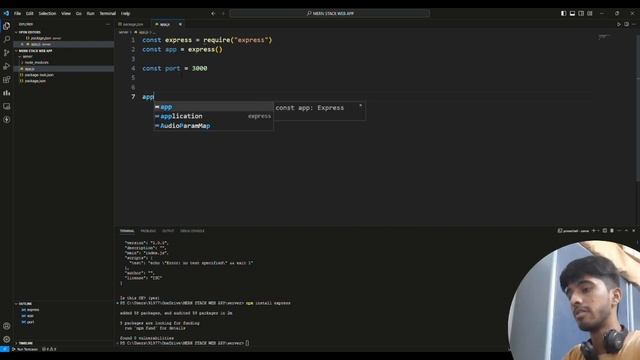Image resolution: width=640 pixels, height=360 pixels.
Task: Switch to the Terminal panel tab
Action: click(127, 231)
